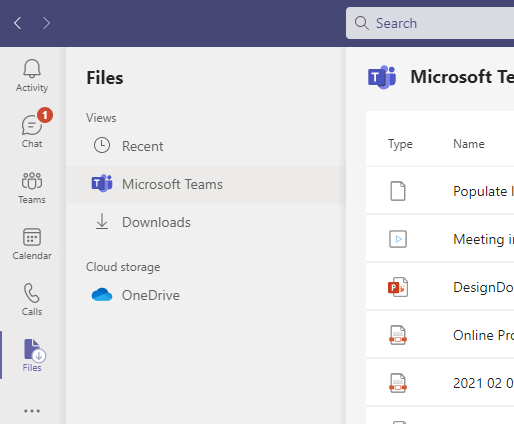This screenshot has height=424, width=514.
Task: Click the Files panel heading
Action: (x=105, y=78)
